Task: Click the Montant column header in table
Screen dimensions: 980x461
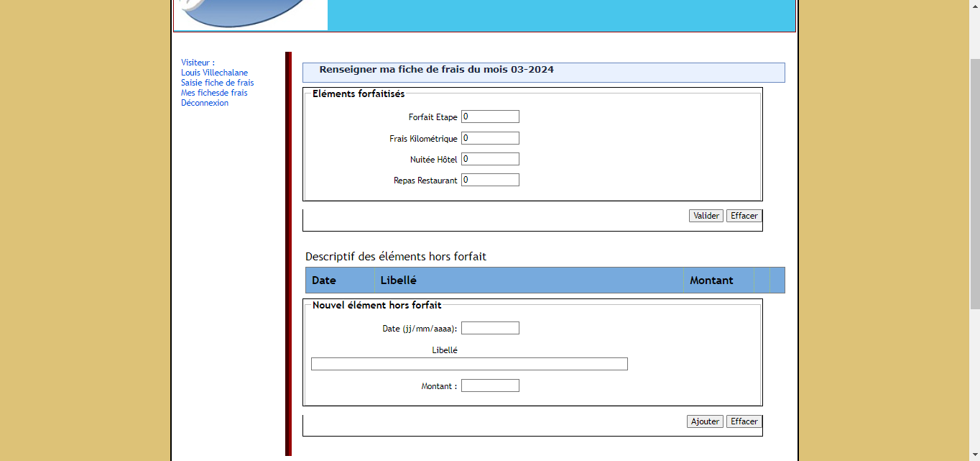Action: (711, 280)
